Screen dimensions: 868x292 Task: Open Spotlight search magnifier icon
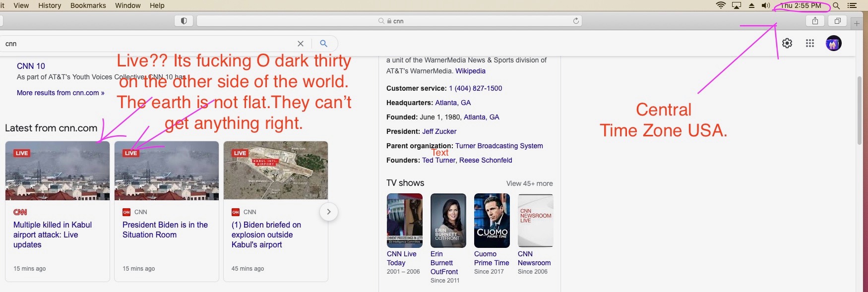836,5
